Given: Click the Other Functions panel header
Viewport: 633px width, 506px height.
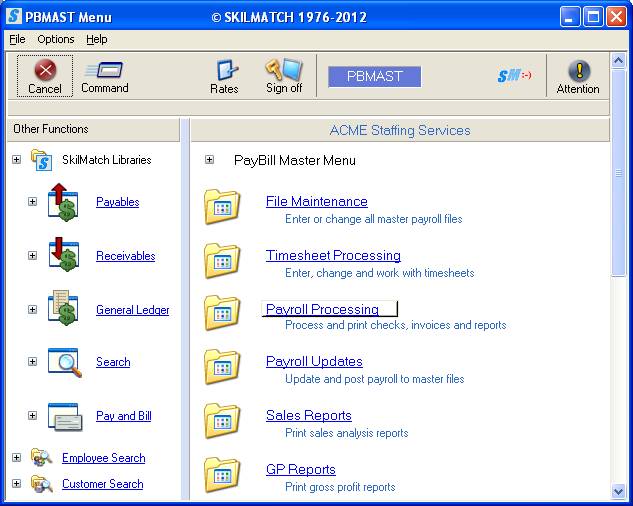Looking at the screenshot, I should 93,129.
